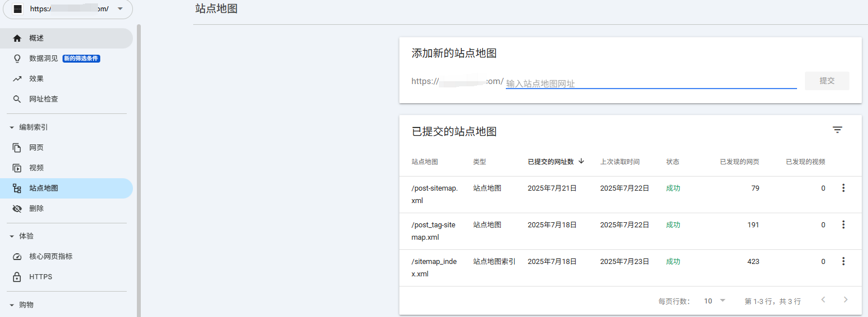The height and width of the screenshot is (317, 868).
Task: Open 数据洞见 in the sidebar
Action: 66,59
